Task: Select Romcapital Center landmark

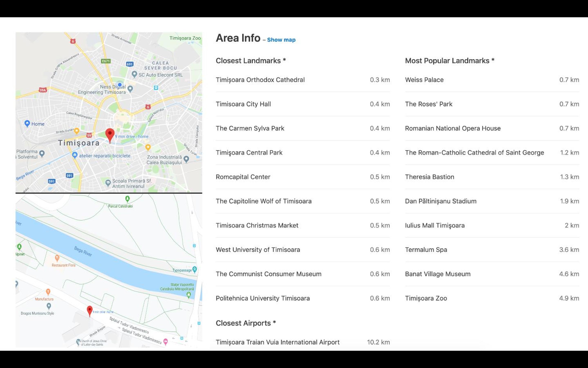Action: [x=303, y=177]
